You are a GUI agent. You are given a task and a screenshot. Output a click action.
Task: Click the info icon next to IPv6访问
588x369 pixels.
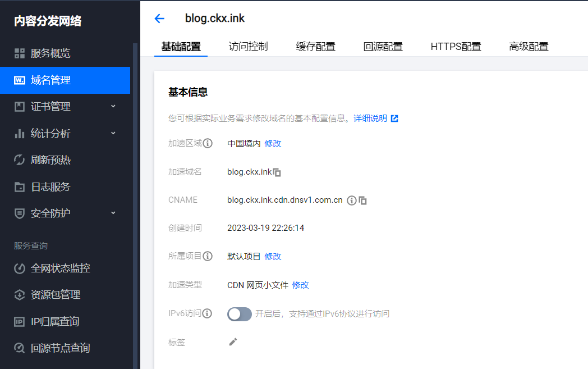[x=208, y=313]
